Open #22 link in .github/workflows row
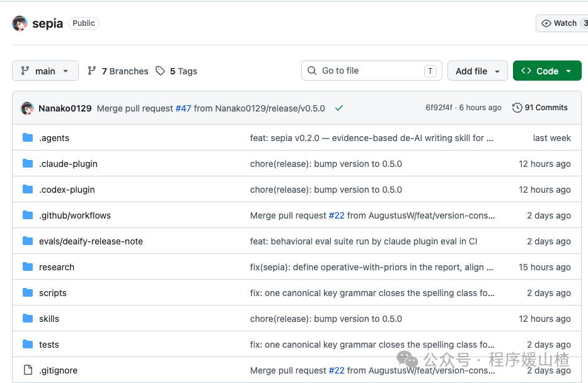588x383 pixels. 337,215
